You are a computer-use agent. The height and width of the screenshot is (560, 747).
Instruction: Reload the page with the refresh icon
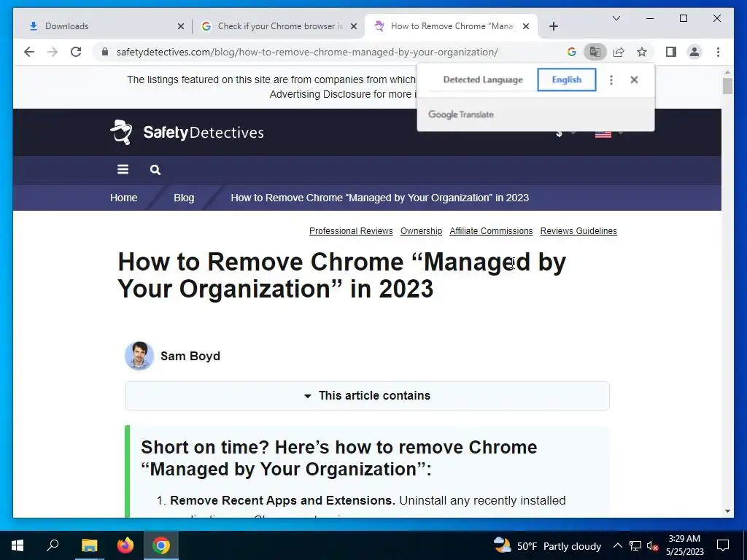point(76,52)
